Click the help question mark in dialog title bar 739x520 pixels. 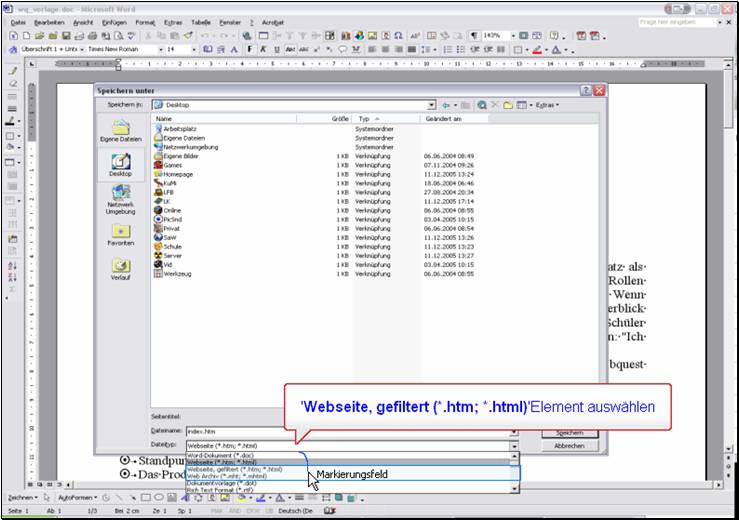point(587,90)
